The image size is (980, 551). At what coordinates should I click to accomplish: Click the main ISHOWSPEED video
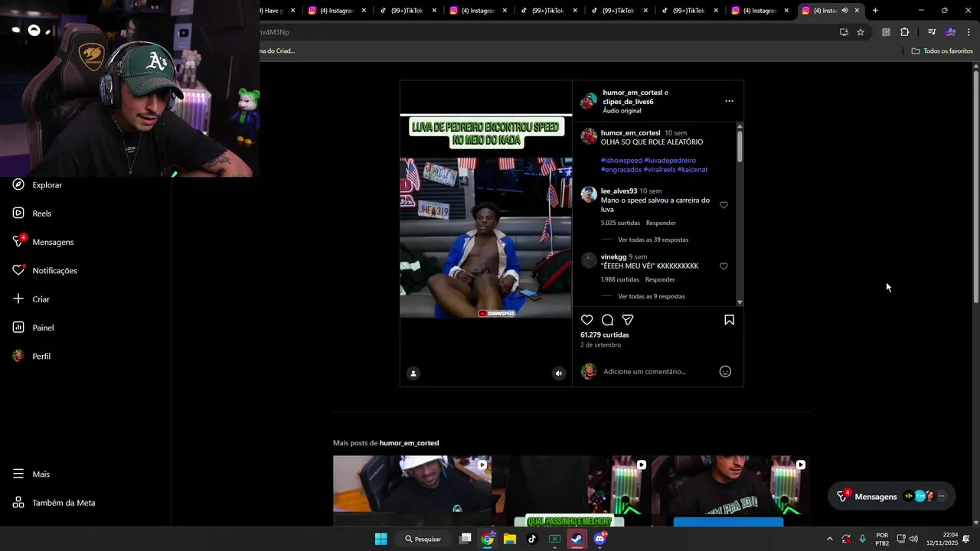pos(485,233)
